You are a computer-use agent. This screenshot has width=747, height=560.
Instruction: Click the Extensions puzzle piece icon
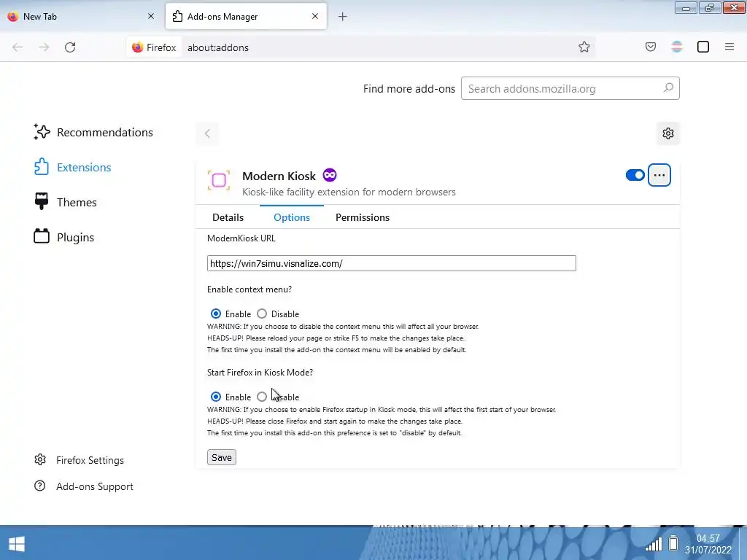pyautogui.click(x=42, y=167)
